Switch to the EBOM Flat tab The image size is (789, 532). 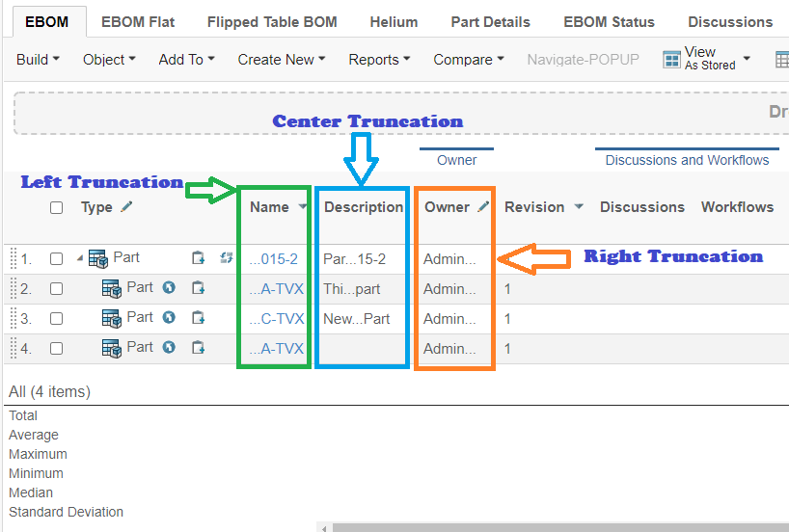138,21
